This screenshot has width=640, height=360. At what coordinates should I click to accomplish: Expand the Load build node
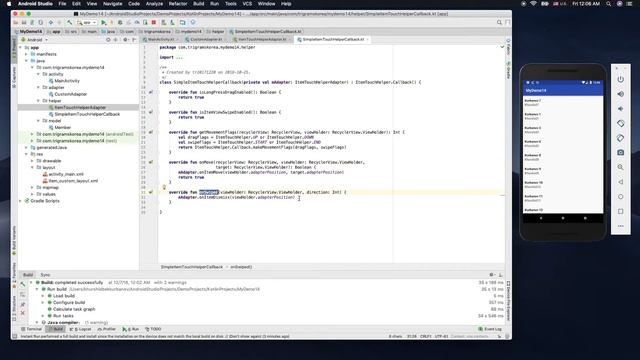43,296
